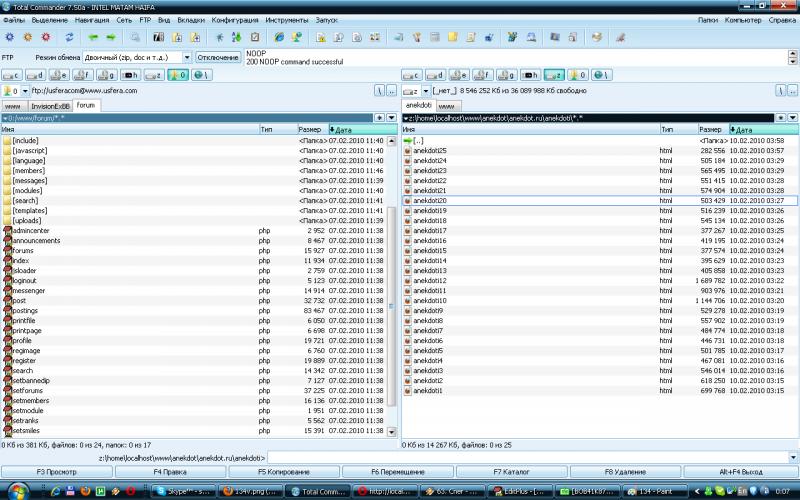Click the blue gear toolbar icon
The image size is (800, 500).
pos(10,37)
